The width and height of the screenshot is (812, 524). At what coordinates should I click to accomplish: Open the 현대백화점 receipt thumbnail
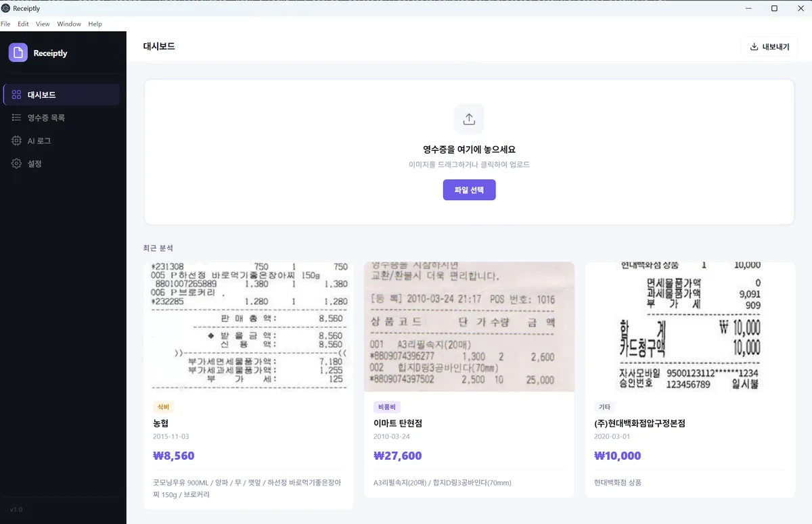tap(690, 327)
